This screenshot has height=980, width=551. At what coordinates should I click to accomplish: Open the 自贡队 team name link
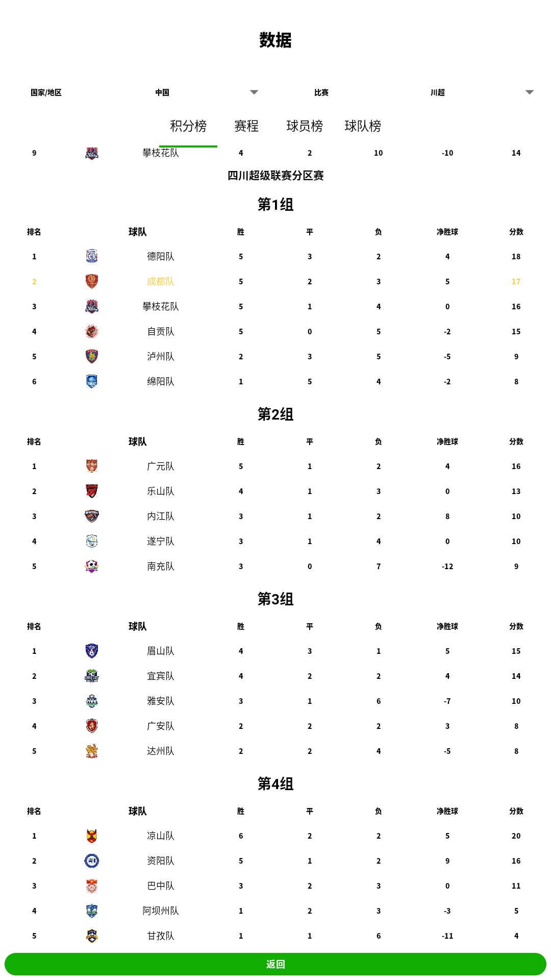pos(161,331)
